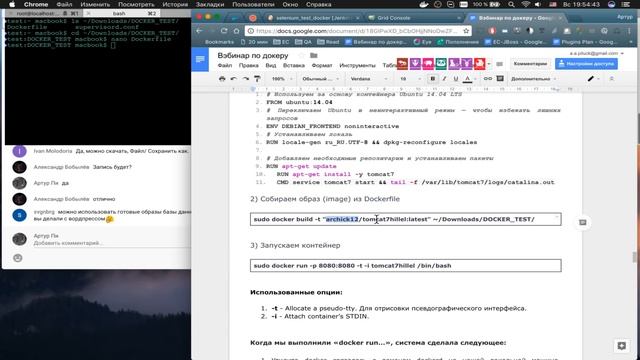Click in the docker run command box
640x360 pixels.
[x=406, y=266]
